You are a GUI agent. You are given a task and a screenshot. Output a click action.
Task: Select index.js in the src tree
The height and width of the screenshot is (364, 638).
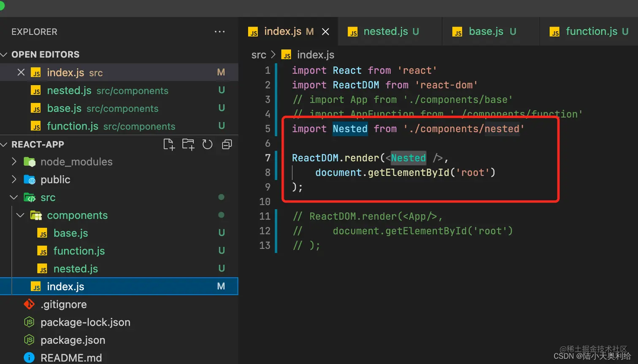pyautogui.click(x=119, y=286)
